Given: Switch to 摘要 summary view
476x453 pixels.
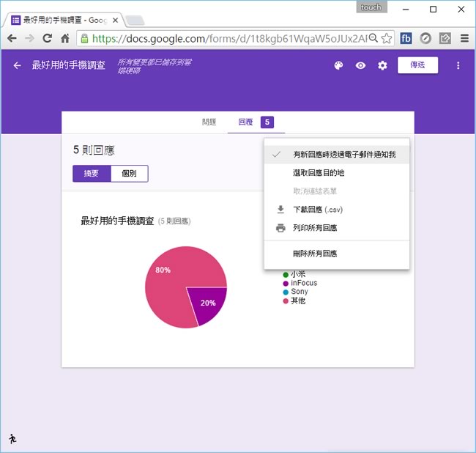Looking at the screenshot, I should pos(92,174).
